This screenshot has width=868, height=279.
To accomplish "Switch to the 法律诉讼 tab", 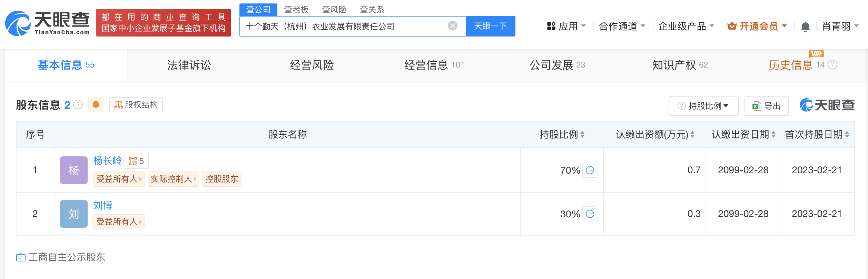I will [189, 65].
